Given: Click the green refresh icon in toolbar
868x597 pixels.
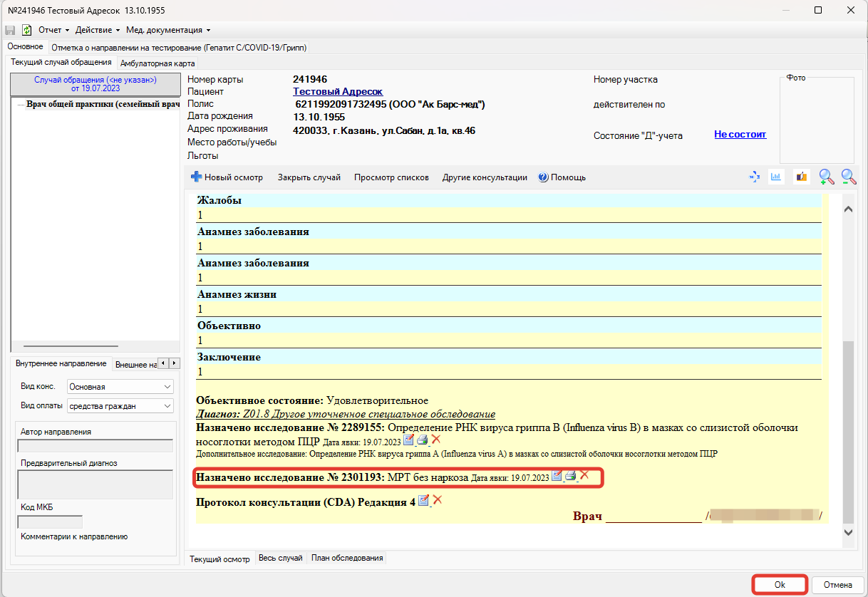Looking at the screenshot, I should 27,30.
